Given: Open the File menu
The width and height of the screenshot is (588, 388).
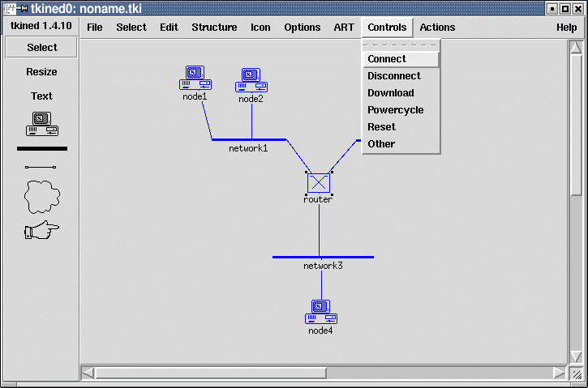Looking at the screenshot, I should (x=95, y=28).
